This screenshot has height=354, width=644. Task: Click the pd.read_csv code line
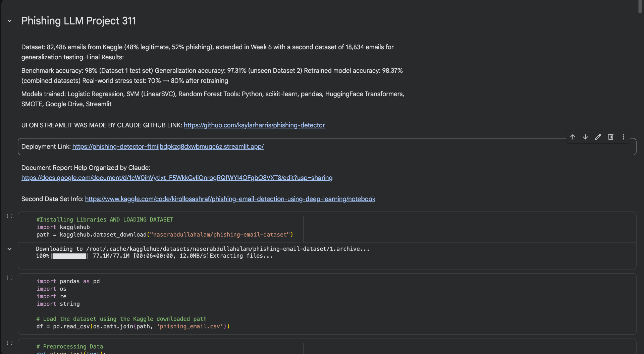pos(133,326)
